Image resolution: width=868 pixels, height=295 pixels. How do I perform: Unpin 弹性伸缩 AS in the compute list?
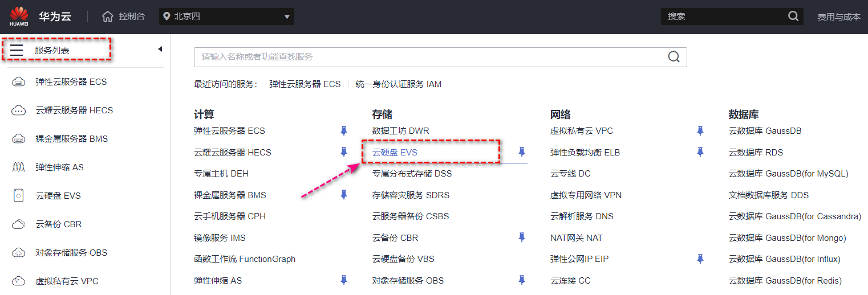[x=343, y=280]
